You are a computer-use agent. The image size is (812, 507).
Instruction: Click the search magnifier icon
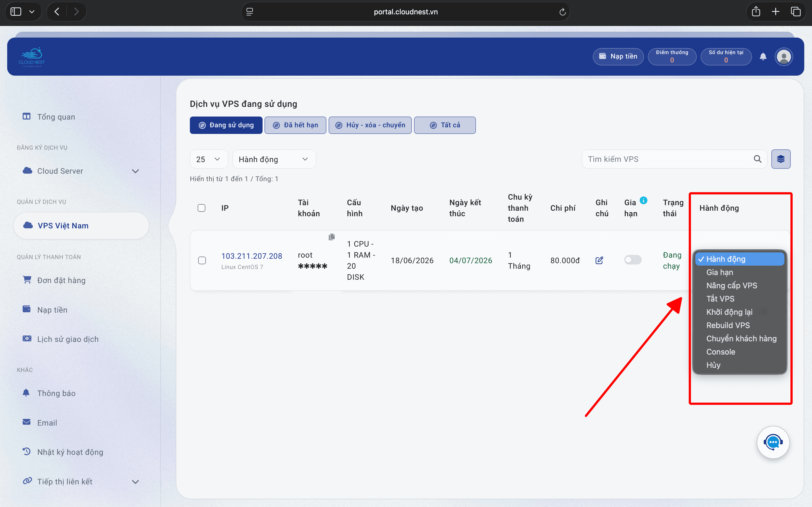point(757,159)
